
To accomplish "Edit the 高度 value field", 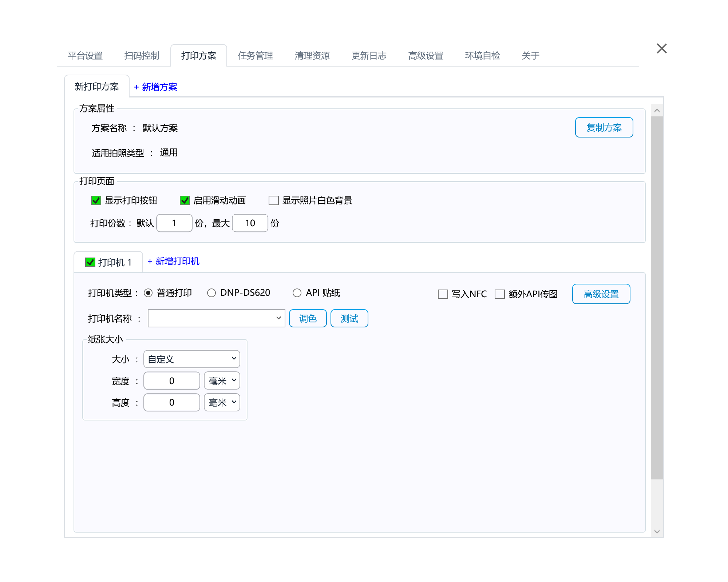I will 172,402.
